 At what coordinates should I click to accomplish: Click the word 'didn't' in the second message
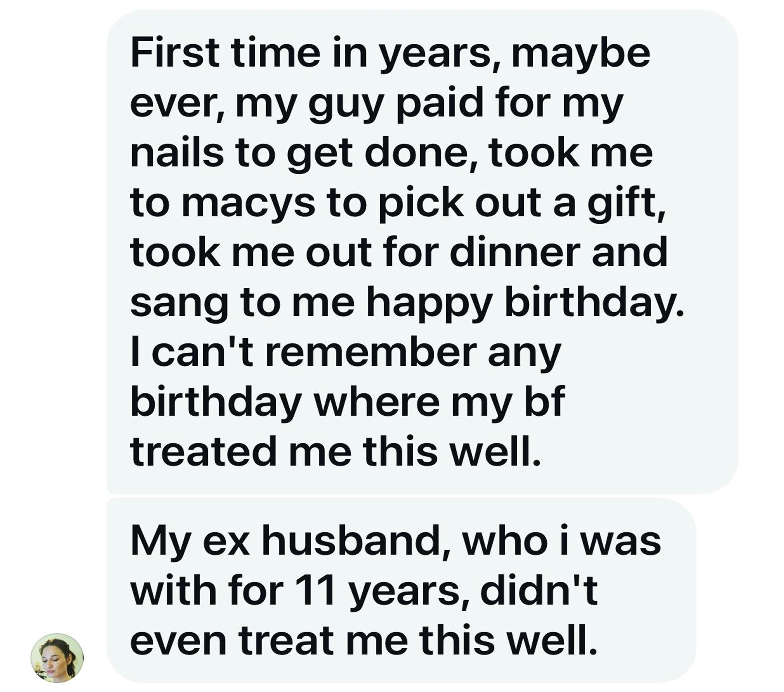[539, 591]
